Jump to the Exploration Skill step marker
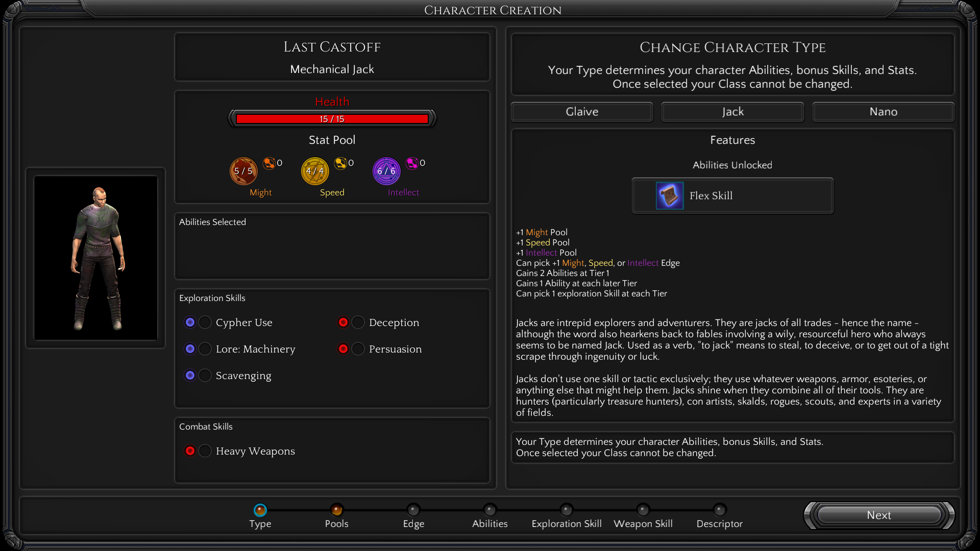The image size is (980, 551). (567, 510)
